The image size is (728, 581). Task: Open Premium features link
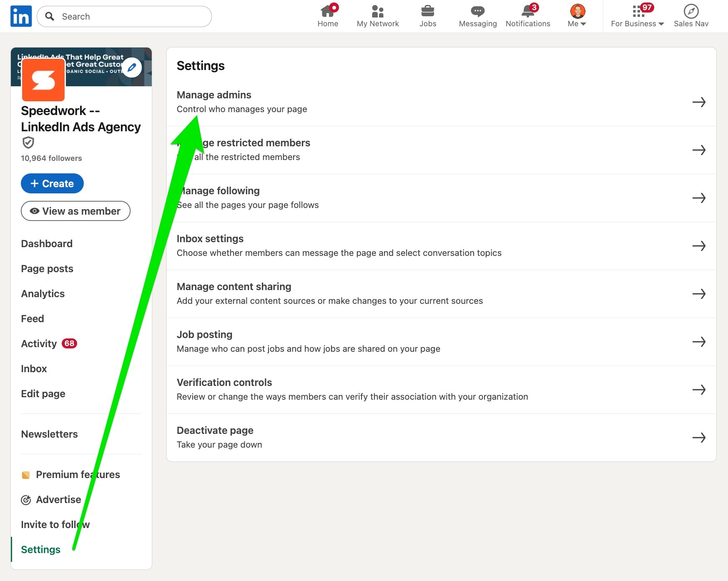70,474
